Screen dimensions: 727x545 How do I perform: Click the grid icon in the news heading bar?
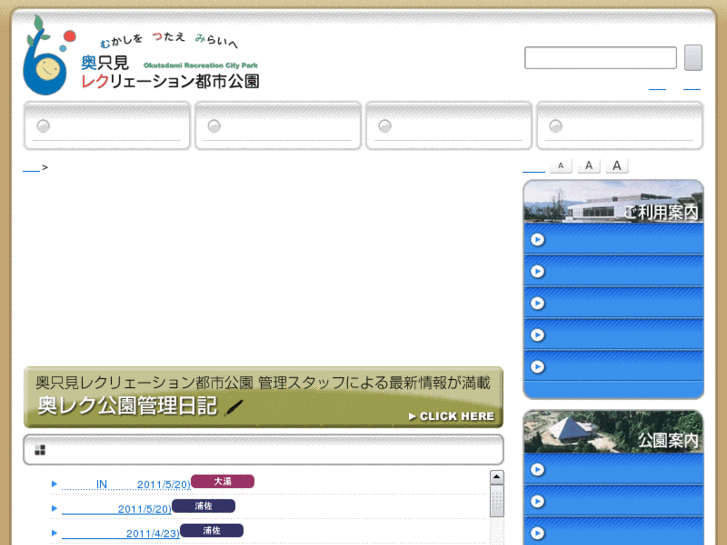pyautogui.click(x=40, y=450)
